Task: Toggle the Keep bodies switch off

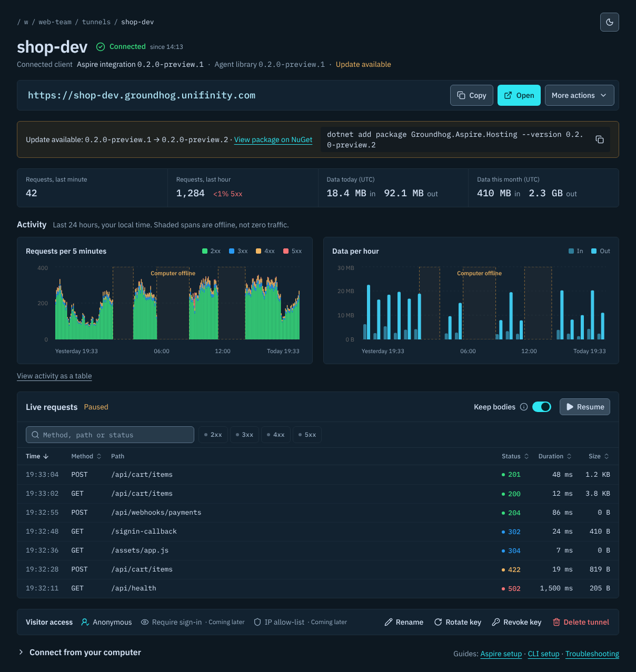Action: click(x=542, y=407)
